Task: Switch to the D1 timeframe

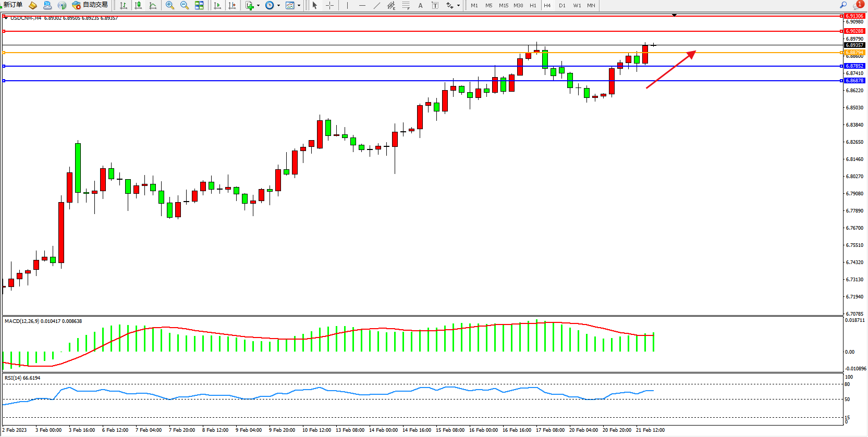Action: click(562, 5)
